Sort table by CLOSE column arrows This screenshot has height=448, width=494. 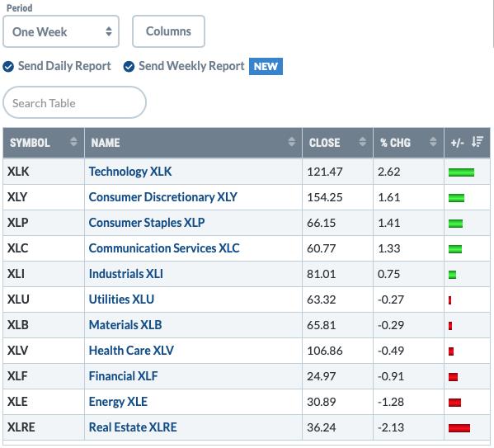click(362, 142)
